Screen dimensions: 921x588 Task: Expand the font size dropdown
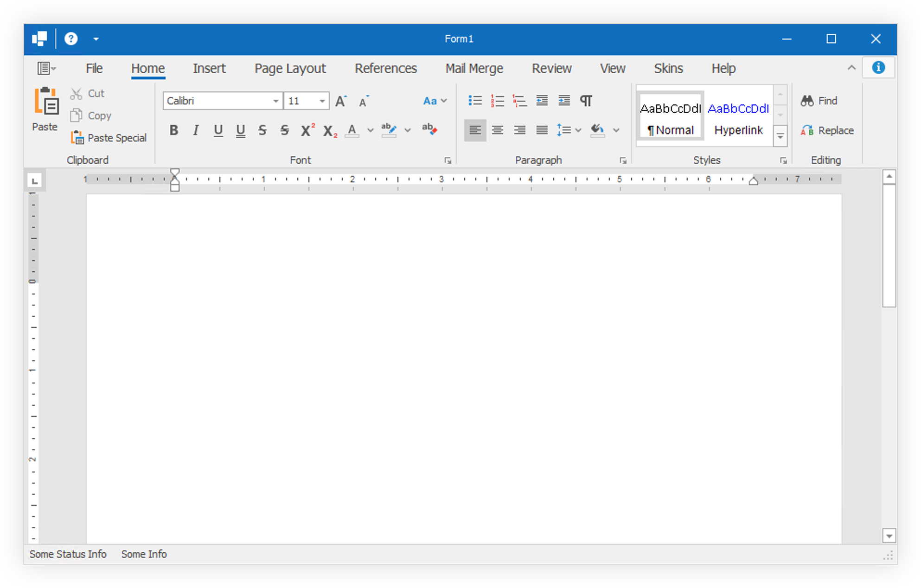pyautogui.click(x=322, y=101)
